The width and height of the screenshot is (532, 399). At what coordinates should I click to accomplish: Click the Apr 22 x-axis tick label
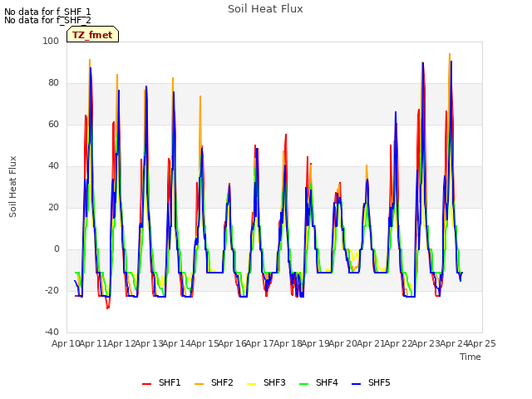(x=399, y=343)
